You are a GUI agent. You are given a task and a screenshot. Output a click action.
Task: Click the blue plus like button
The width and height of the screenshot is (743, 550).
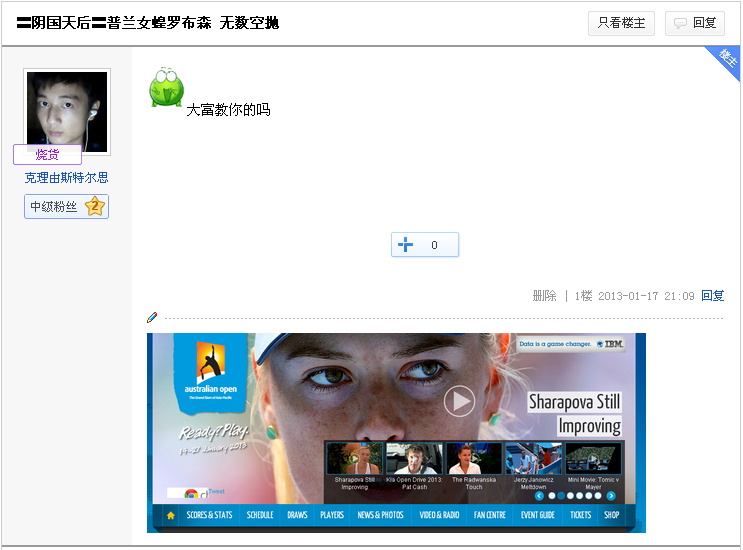425,244
